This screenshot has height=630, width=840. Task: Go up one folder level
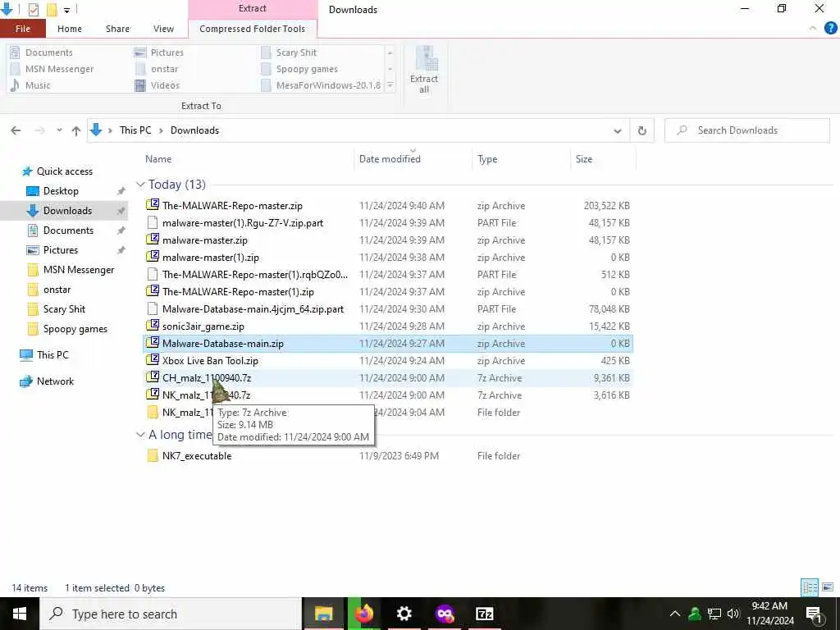pos(76,130)
